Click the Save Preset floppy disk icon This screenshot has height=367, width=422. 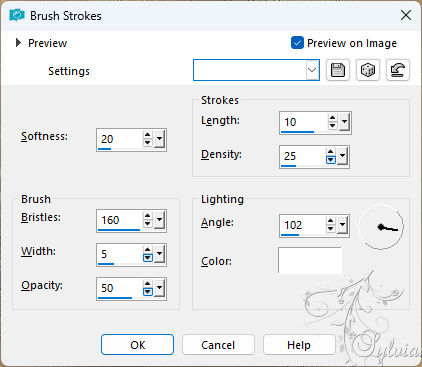338,70
